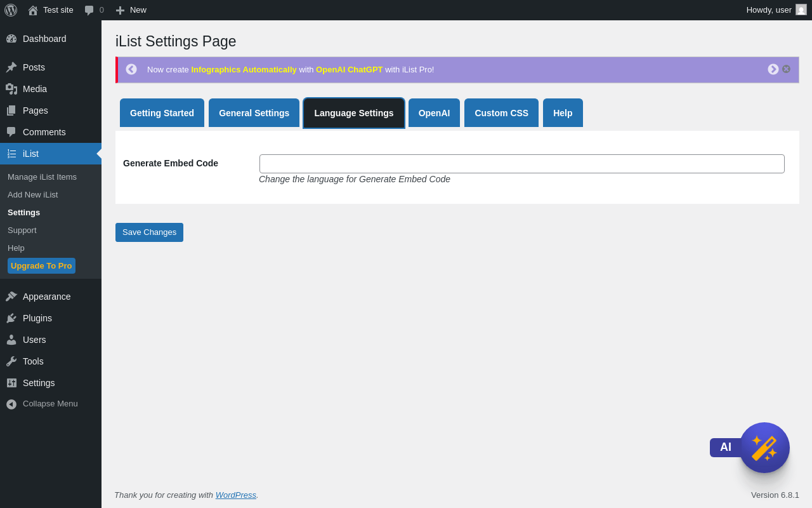Click the AI label badge
This screenshot has width=812, height=508.
click(x=726, y=448)
